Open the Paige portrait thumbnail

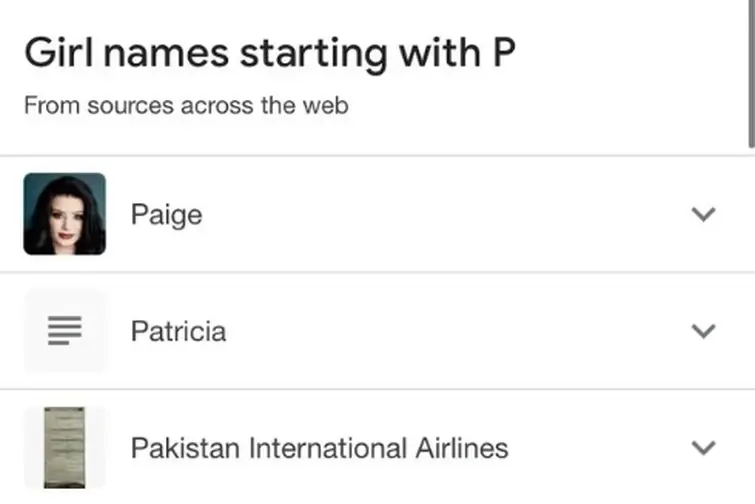coord(64,214)
